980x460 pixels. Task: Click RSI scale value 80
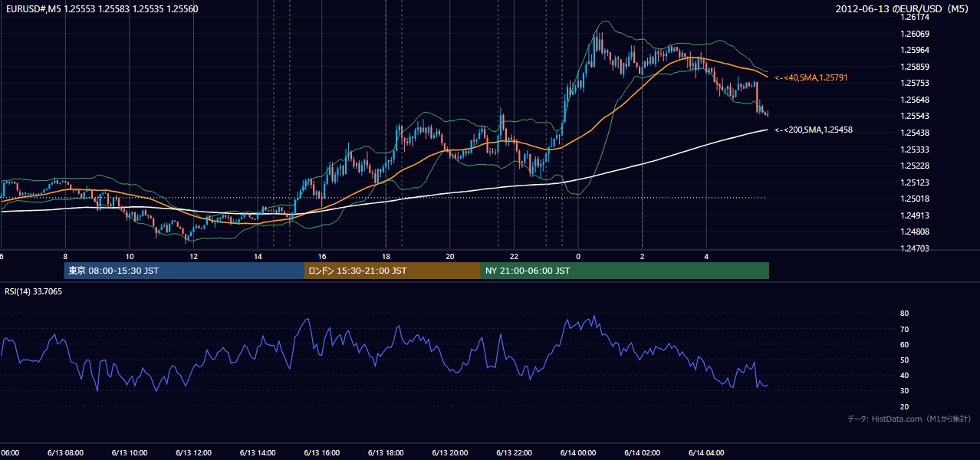point(904,314)
